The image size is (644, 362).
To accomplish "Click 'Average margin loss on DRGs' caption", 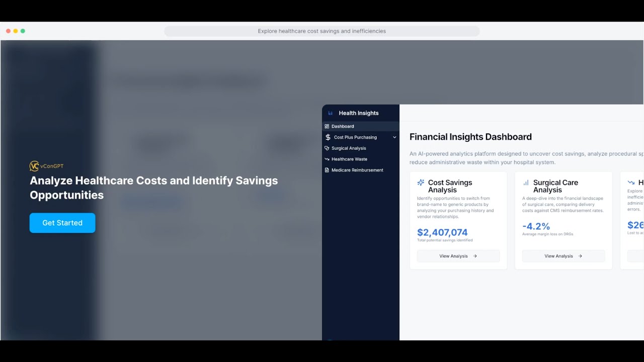I will click(547, 234).
